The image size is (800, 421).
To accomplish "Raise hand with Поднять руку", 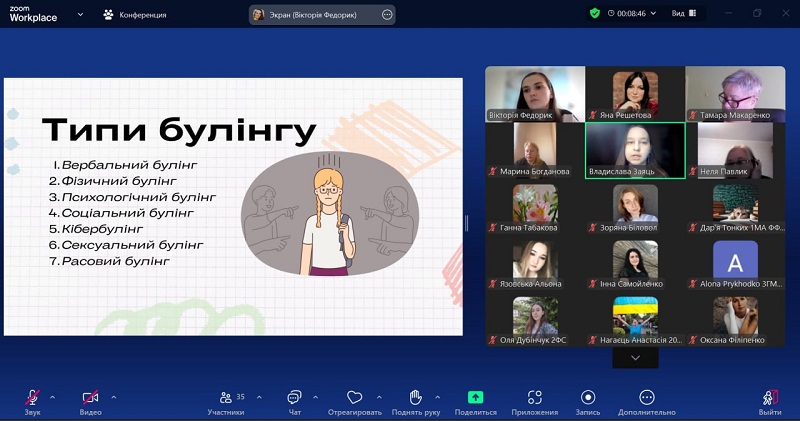I will [416, 402].
